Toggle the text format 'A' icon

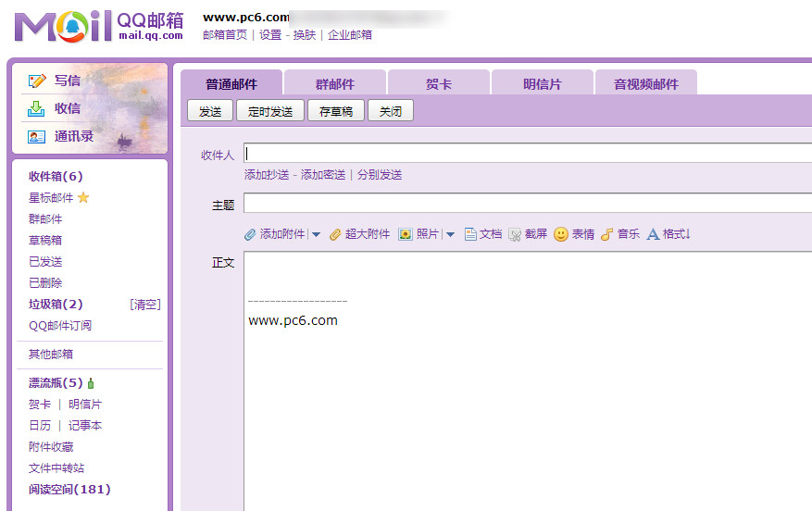click(653, 234)
